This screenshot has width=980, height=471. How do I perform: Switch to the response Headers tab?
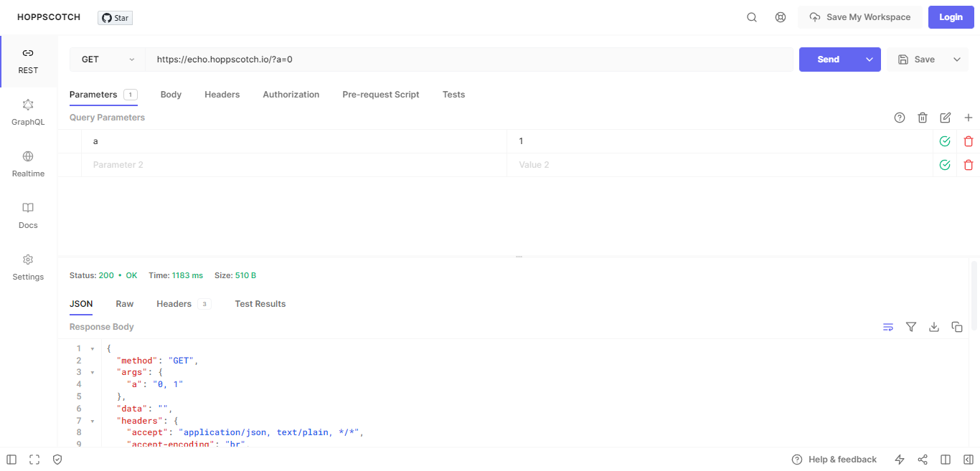pyautogui.click(x=184, y=304)
